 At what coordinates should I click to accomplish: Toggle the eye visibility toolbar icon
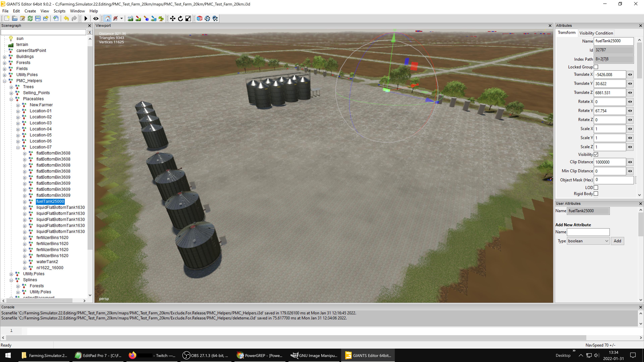coord(96,18)
